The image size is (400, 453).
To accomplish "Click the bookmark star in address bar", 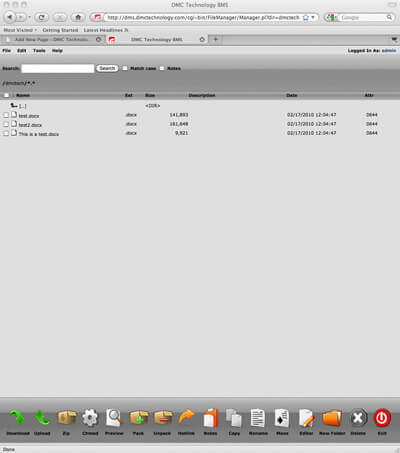I will tap(305, 18).
